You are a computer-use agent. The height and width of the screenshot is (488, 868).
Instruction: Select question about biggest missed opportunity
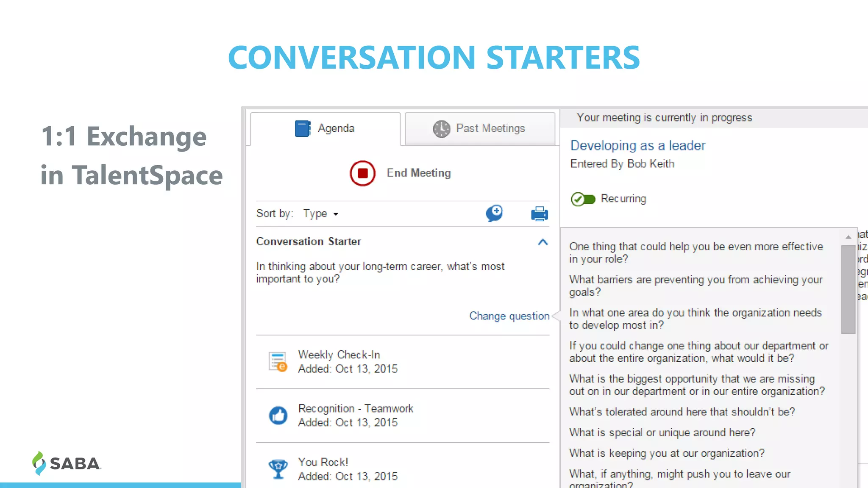pos(697,385)
